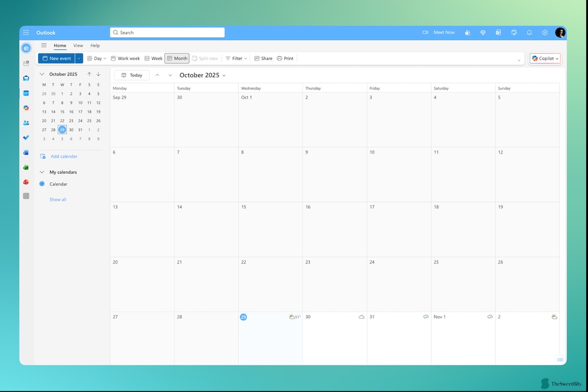Launch Word from the app sidebar

tap(26, 152)
